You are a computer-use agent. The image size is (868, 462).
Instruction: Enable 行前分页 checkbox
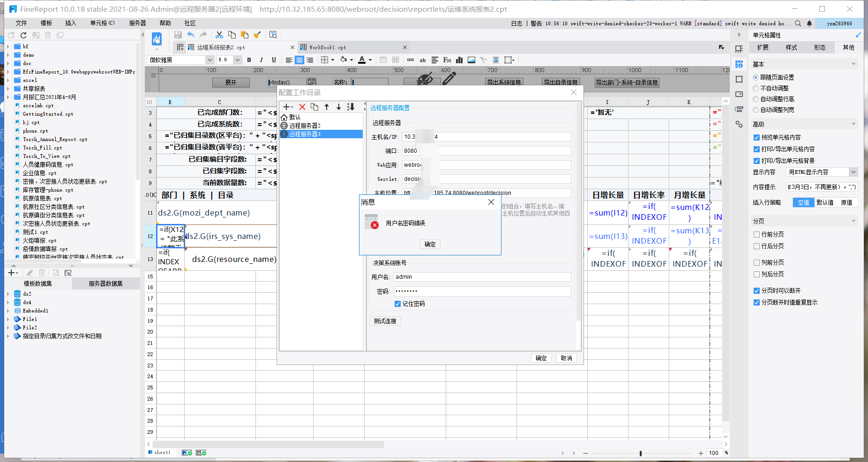click(756, 234)
